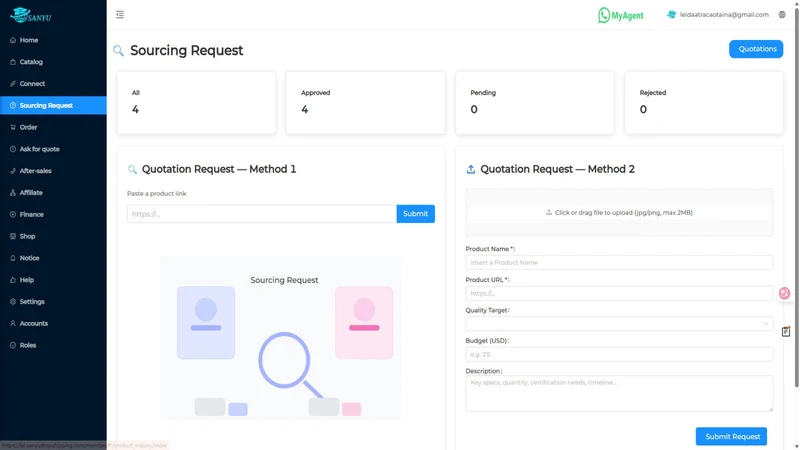Image resolution: width=800 pixels, height=450 pixels.
Task: Click Submit next to product link field
Action: 415,214
